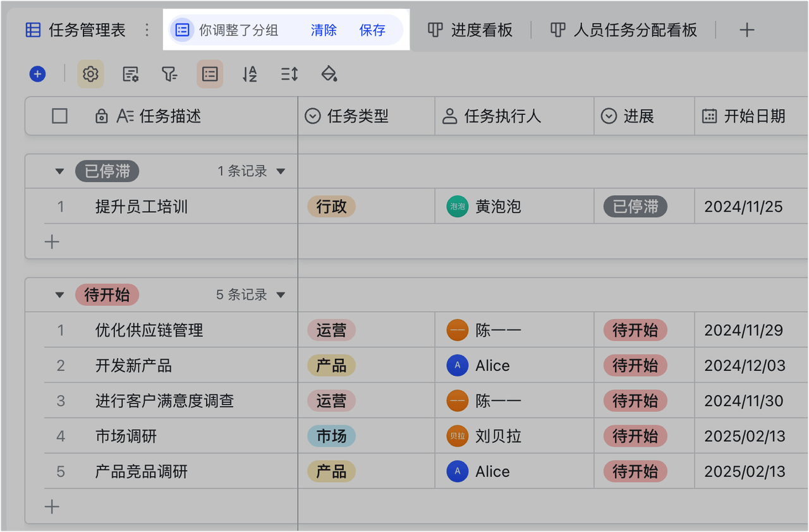The width and height of the screenshot is (809, 532).
Task: Switch to the 进度看板 tab
Action: pos(470,30)
